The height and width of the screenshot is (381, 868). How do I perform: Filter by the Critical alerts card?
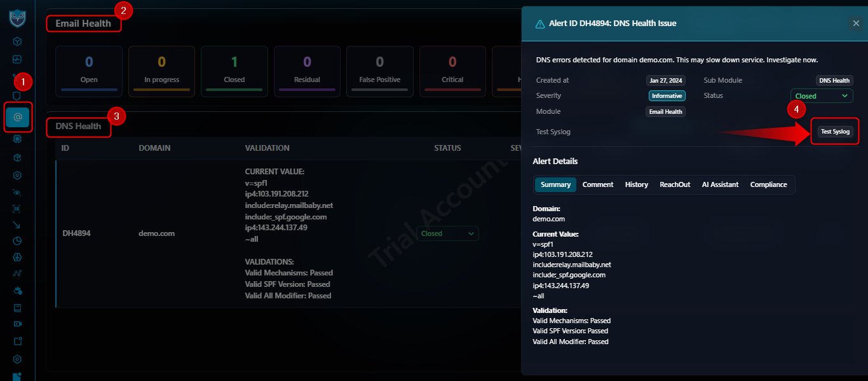coord(452,71)
